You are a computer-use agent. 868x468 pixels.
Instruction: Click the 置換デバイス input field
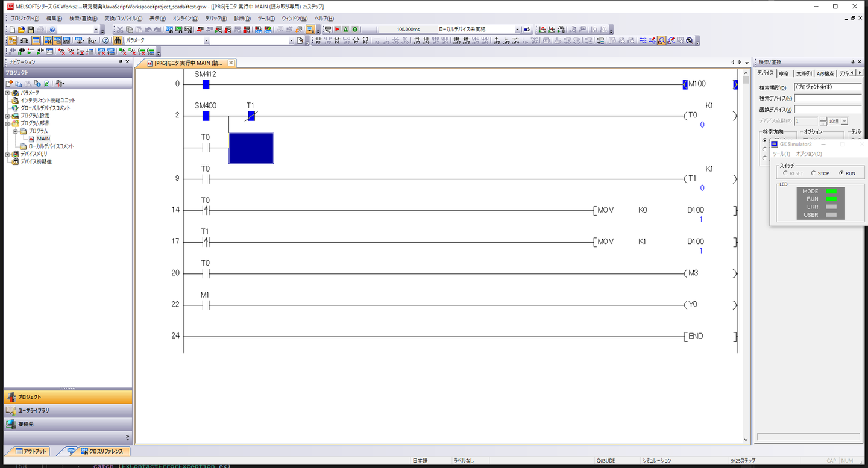828,110
